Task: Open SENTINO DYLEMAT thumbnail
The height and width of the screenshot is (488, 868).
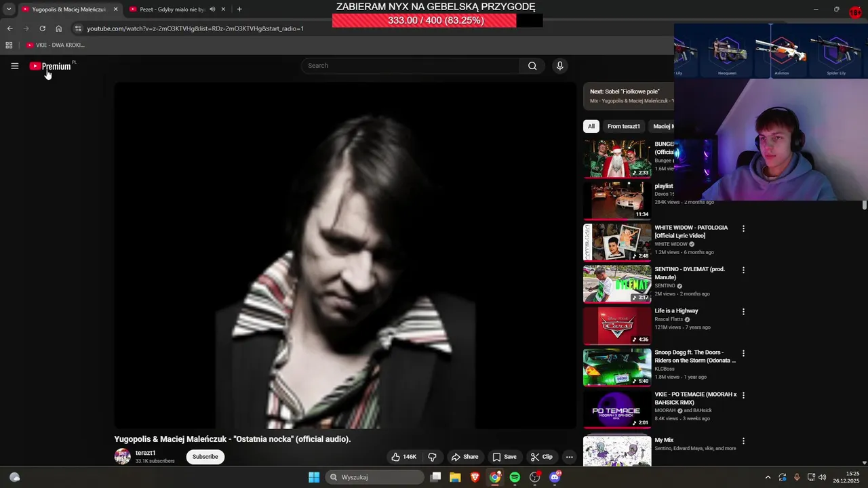Action: [617, 283]
